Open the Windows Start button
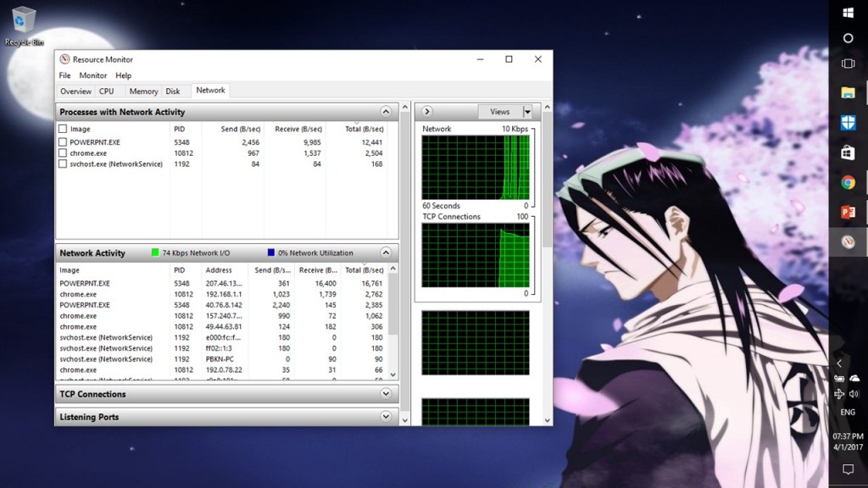Viewport: 868px width, 488px height. pyautogui.click(x=848, y=12)
